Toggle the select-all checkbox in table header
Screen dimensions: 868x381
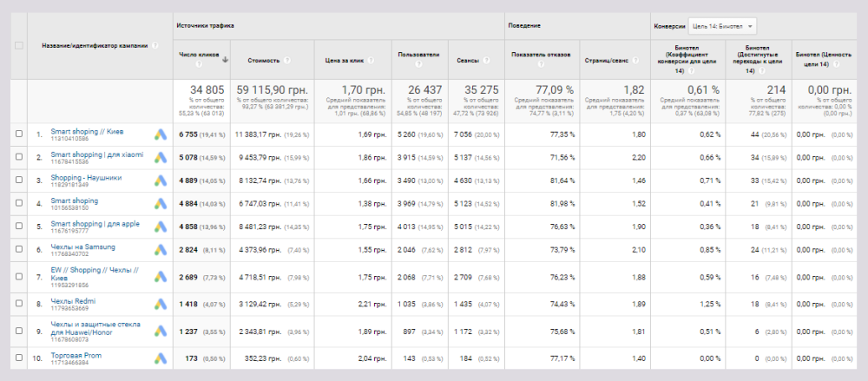click(19, 45)
